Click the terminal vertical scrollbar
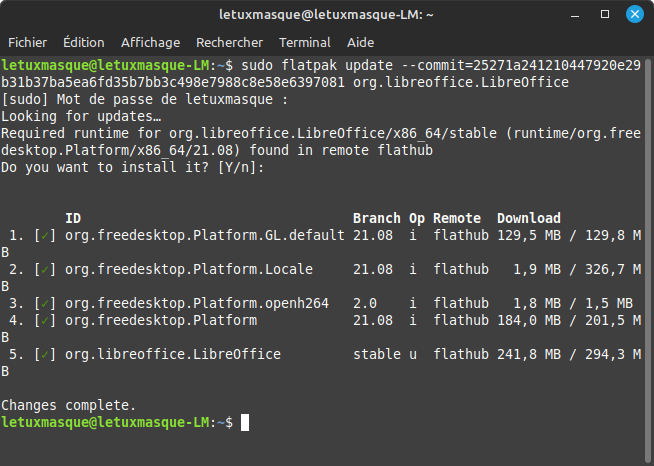 (648, 261)
